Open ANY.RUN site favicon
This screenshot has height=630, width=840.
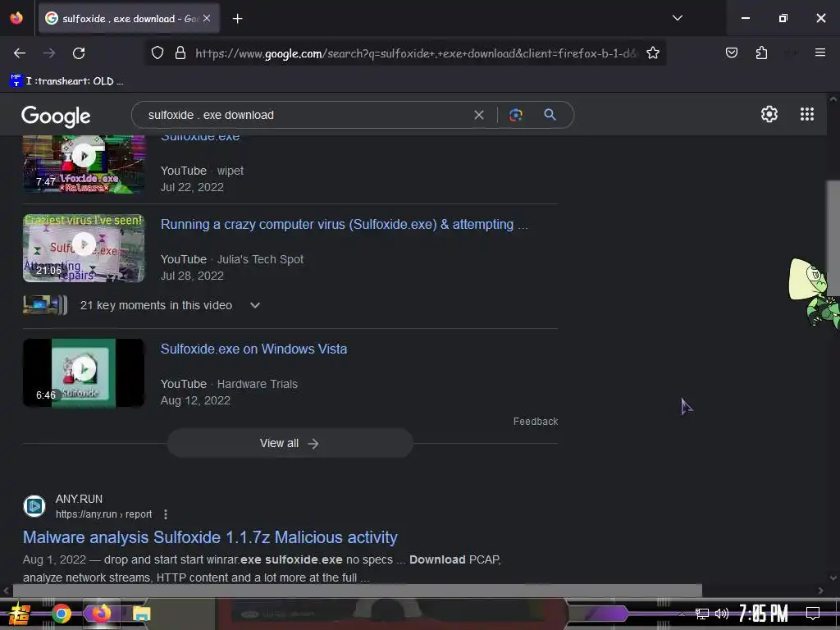pyautogui.click(x=34, y=505)
